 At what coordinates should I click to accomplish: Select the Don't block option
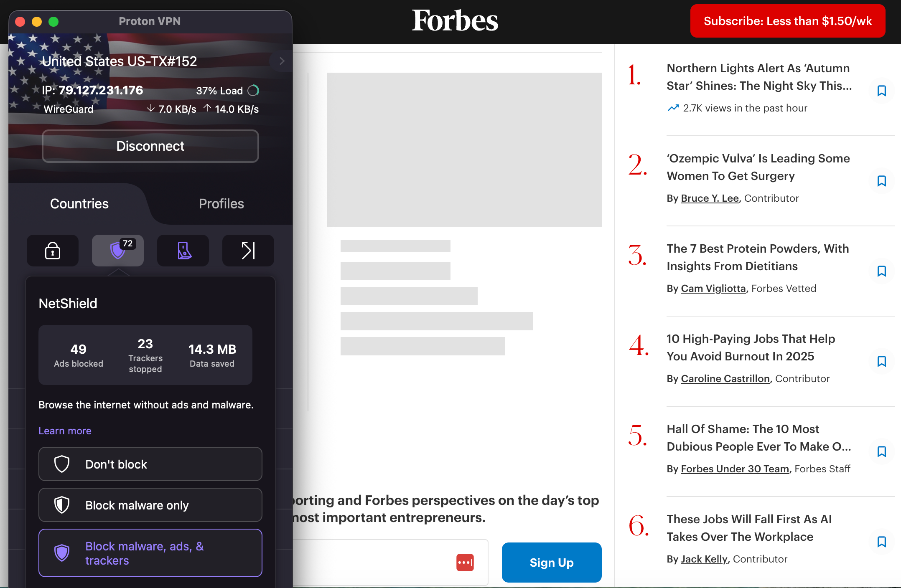[150, 464]
